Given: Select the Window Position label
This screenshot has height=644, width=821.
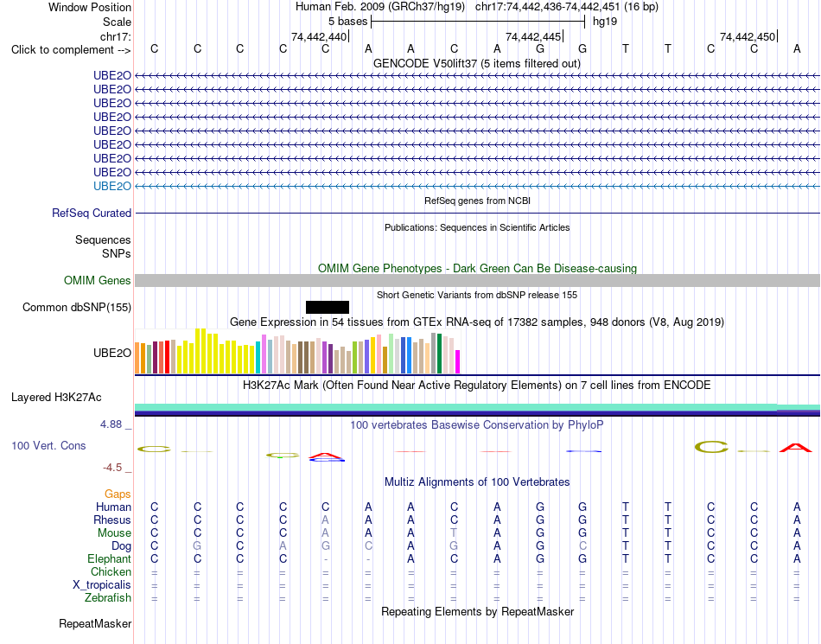Looking at the screenshot, I should click(x=90, y=7).
